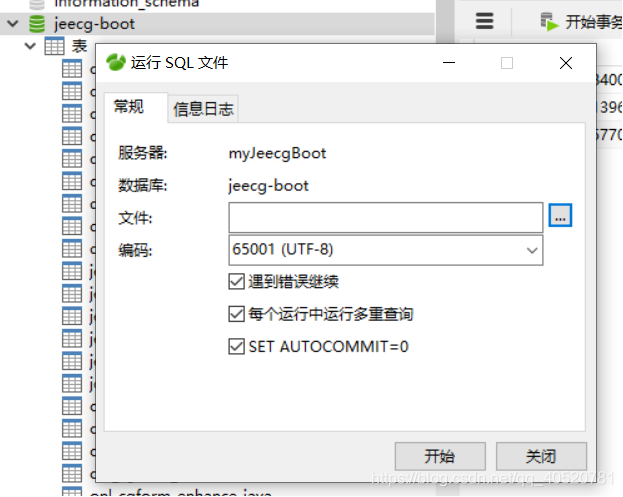The image size is (623, 497).
Task: Close the 运行 SQL 文件 dialog window
Action: (x=566, y=63)
